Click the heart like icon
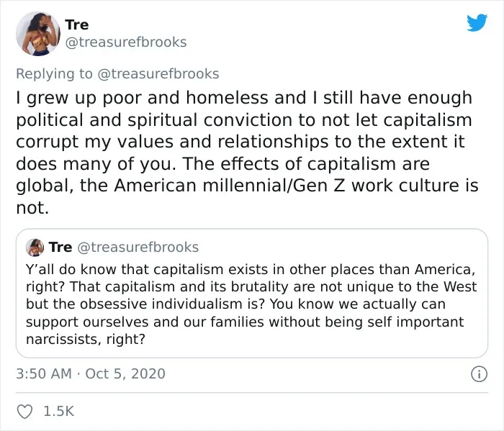 pyautogui.click(x=24, y=412)
